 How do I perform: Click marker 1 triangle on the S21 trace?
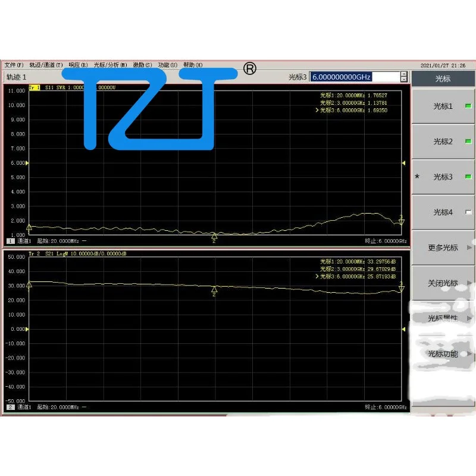29,285
